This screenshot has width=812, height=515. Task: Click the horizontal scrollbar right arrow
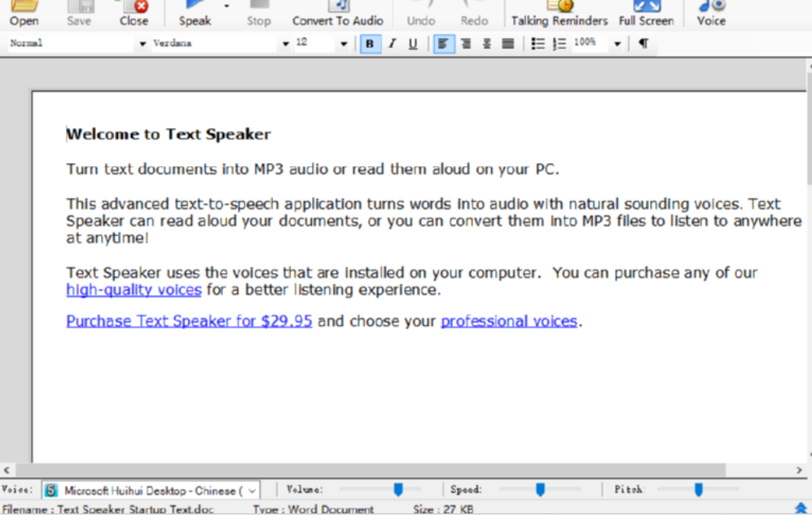coord(799,470)
